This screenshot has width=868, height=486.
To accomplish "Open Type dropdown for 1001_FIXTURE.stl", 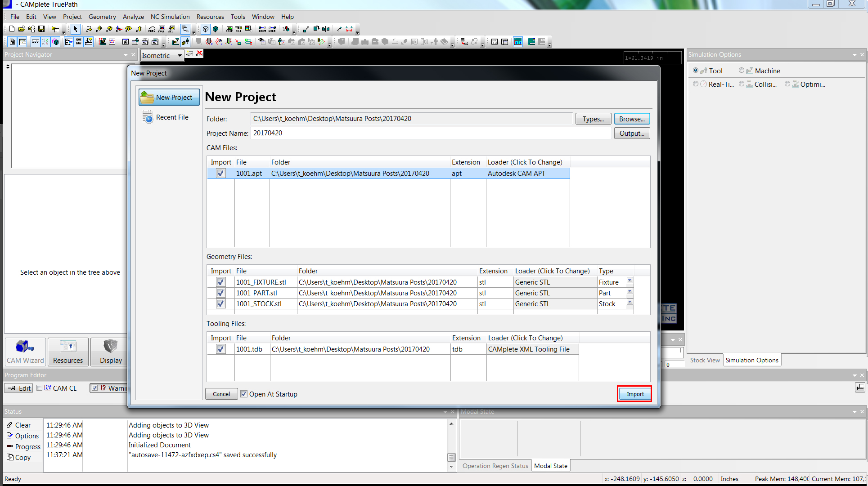I will point(630,281).
